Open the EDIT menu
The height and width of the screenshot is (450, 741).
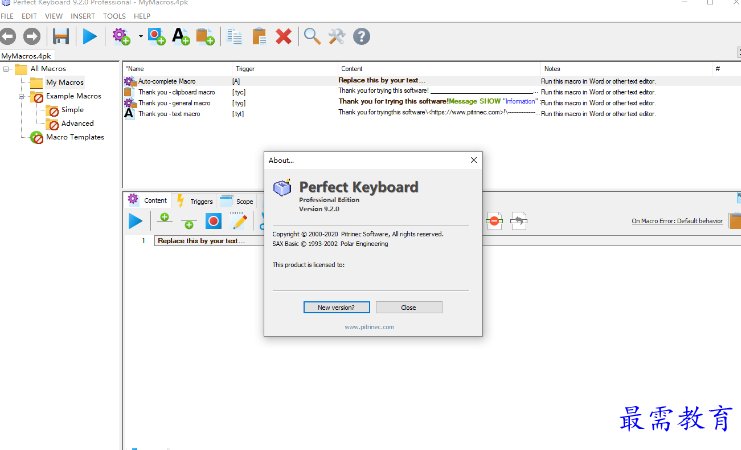tap(29, 16)
